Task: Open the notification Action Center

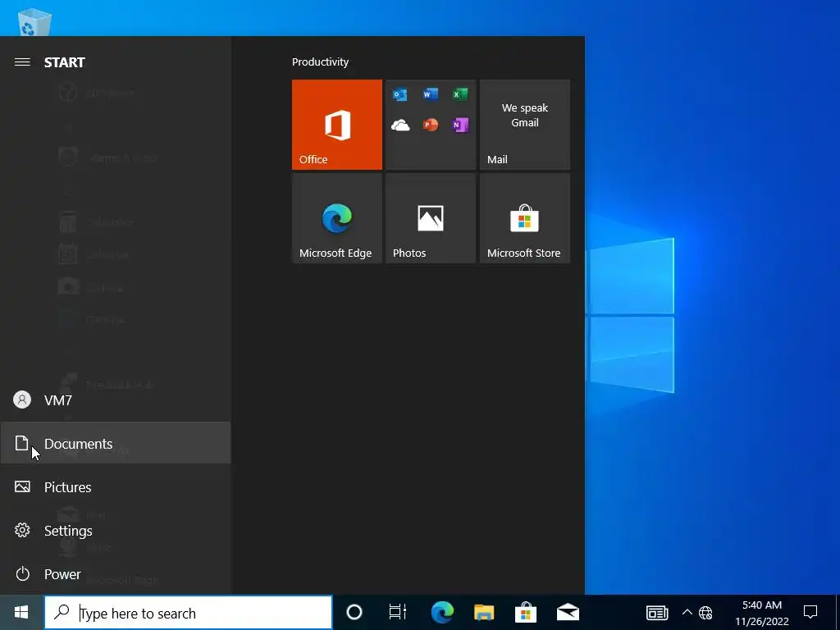Action: [810, 612]
